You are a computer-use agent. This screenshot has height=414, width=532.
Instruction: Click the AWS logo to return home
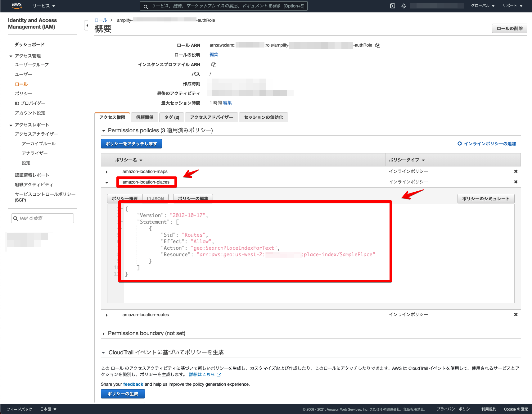coord(17,6)
